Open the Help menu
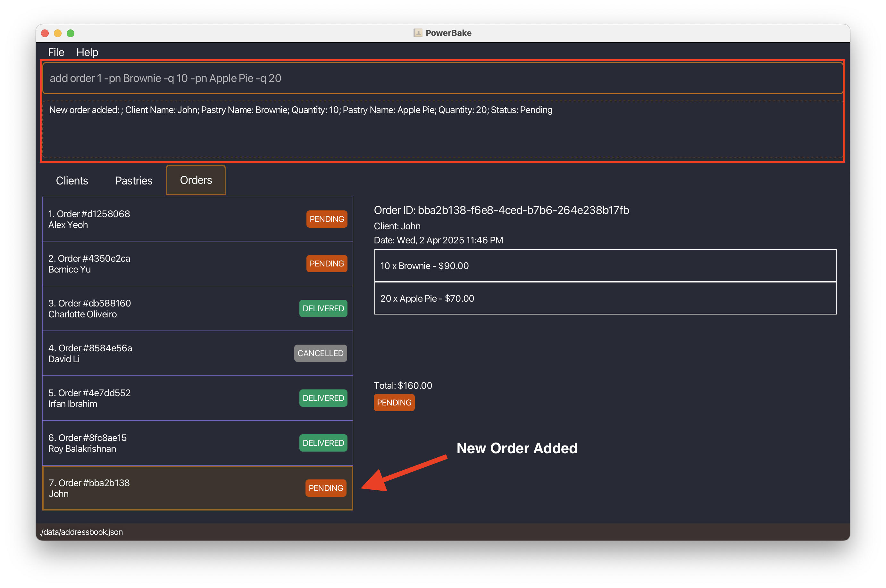Screen dimensions: 886x588 (x=88, y=52)
